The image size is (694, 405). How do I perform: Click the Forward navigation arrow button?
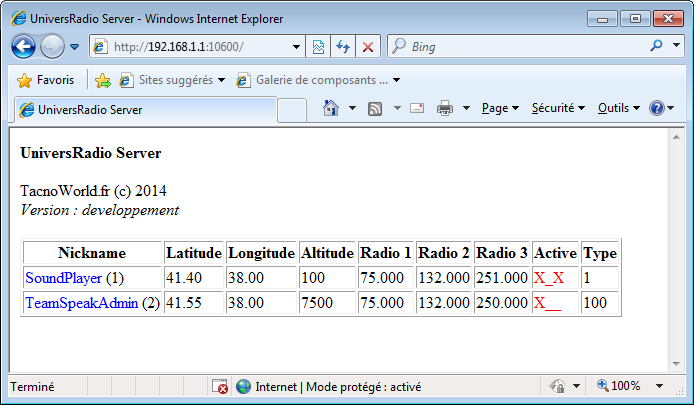[x=52, y=47]
